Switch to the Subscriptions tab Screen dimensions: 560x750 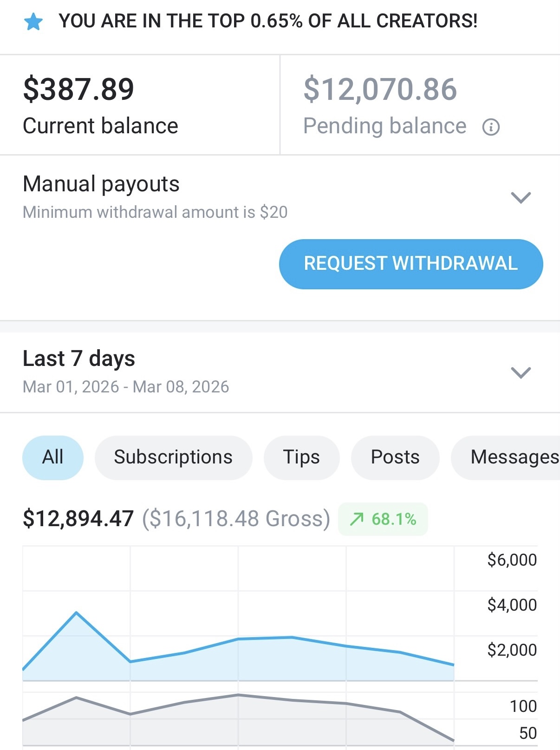(x=173, y=457)
